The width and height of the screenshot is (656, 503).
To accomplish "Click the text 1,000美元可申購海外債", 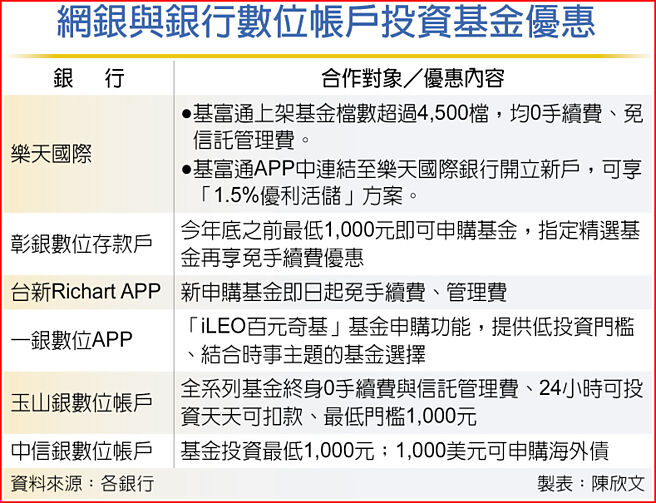I will coord(502,451).
